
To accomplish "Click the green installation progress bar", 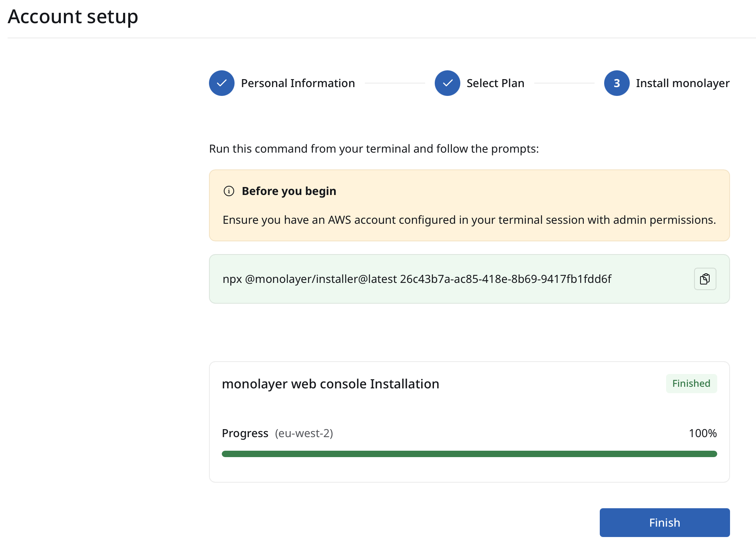I will tap(469, 454).
